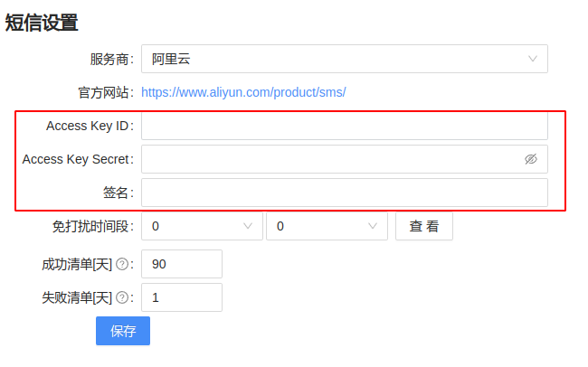588x367 pixels.
Task: Click the 服务商 dropdown chevron arrow
Action: (x=533, y=60)
